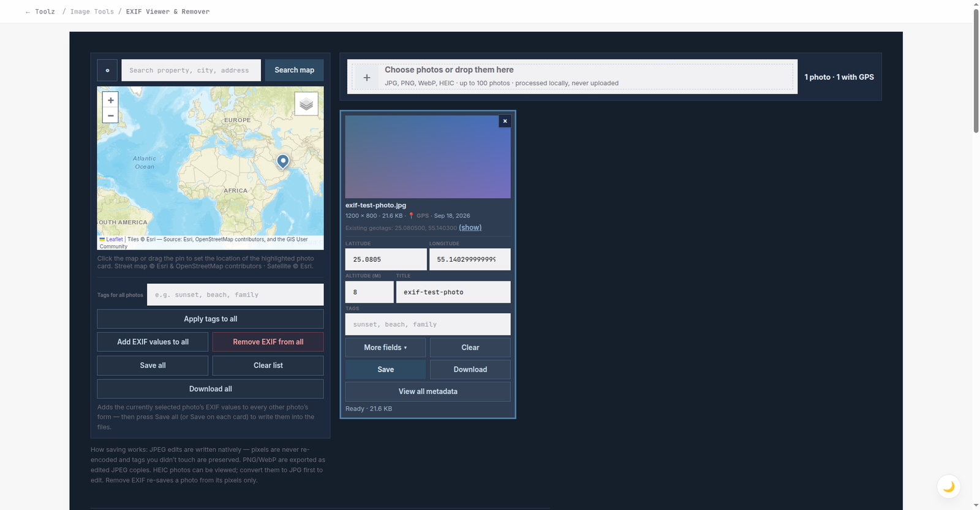Click the Download all button
Viewport: 980px width, 510px height.
pos(210,389)
